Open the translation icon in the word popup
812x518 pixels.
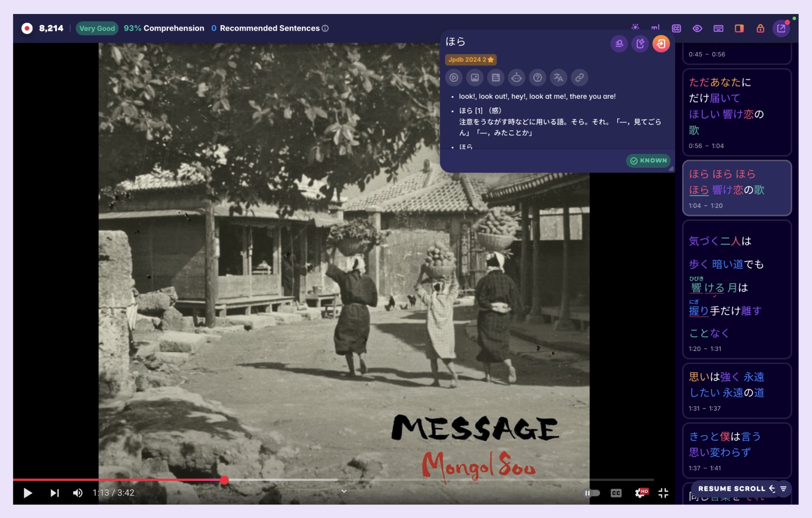(558, 78)
